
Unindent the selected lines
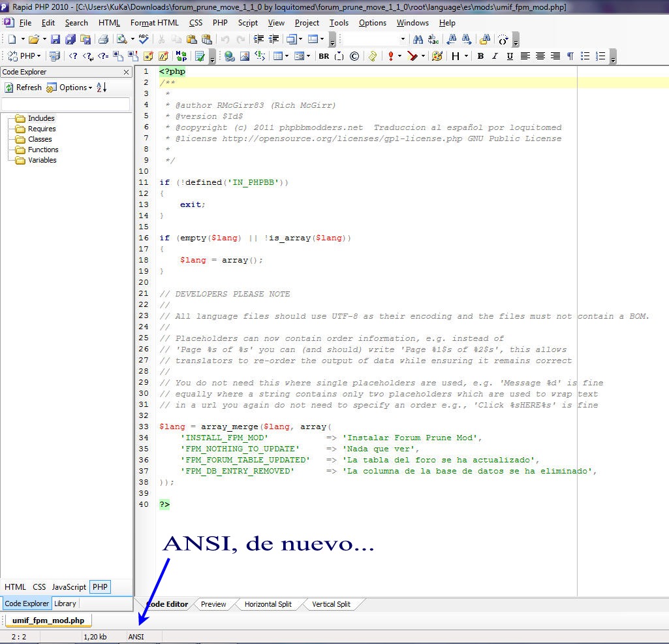point(273,39)
